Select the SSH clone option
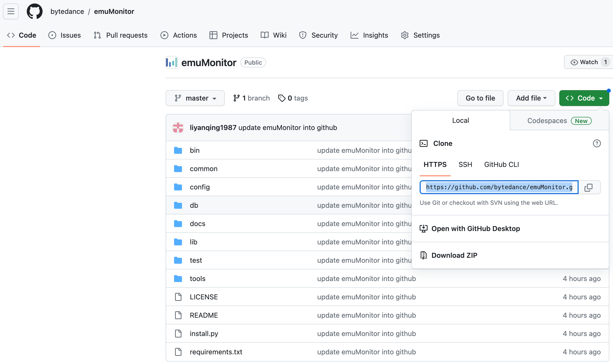The height and width of the screenshot is (364, 613). pyautogui.click(x=465, y=165)
